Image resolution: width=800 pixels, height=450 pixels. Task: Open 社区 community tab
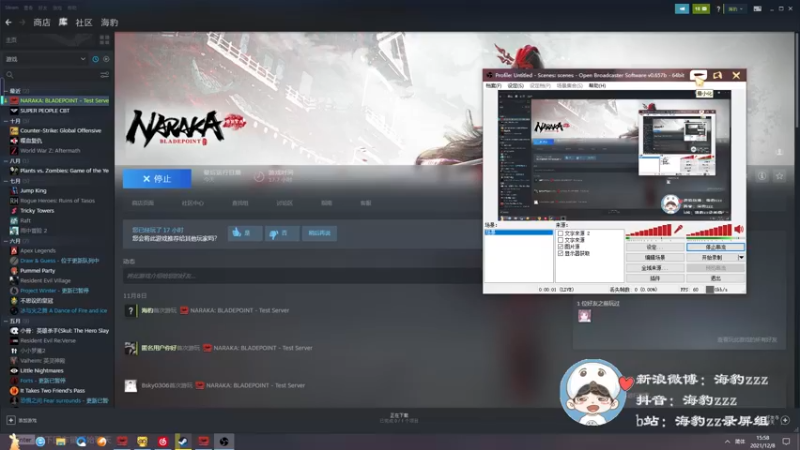(x=84, y=22)
